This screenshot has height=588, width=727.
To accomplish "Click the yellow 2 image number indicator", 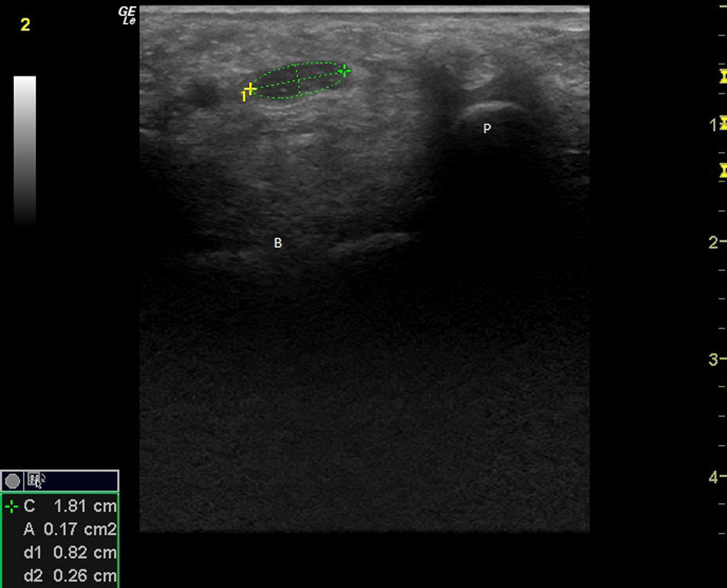I will tap(25, 24).
